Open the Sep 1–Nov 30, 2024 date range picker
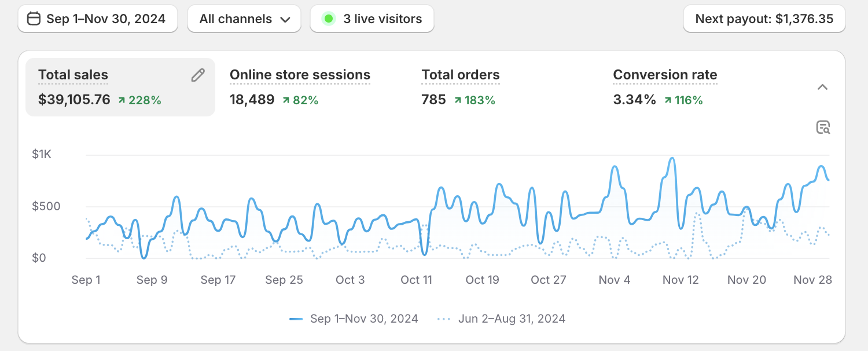The width and height of the screenshot is (868, 351). tap(97, 19)
